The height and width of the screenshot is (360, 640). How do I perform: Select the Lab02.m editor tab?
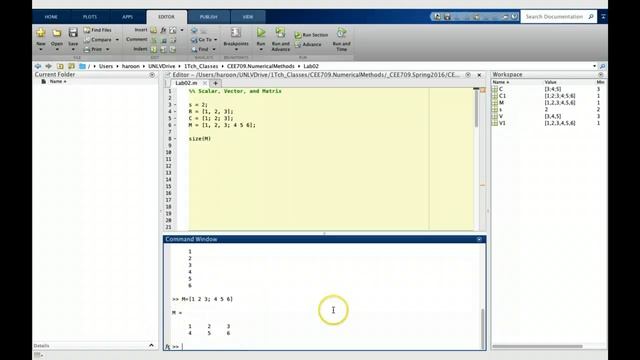tap(186, 83)
